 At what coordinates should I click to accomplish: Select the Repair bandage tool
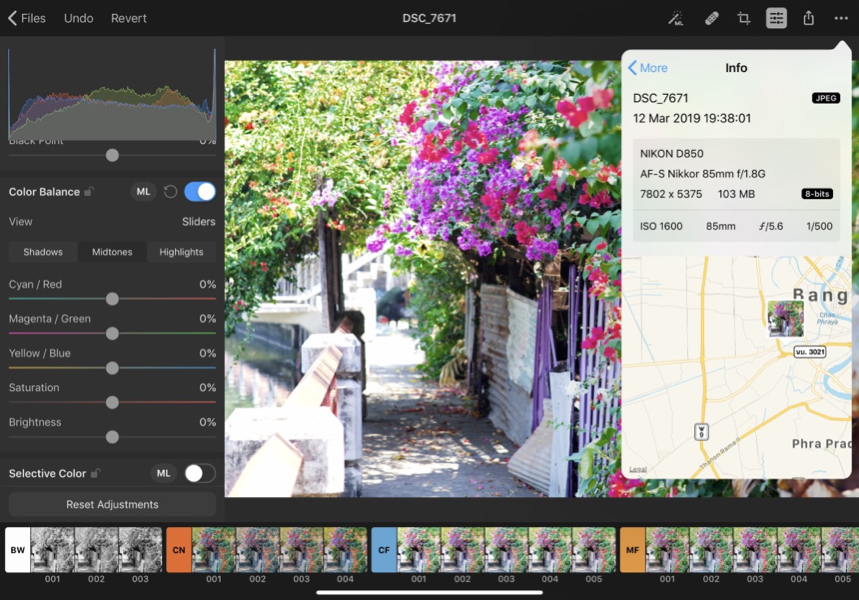click(x=711, y=18)
